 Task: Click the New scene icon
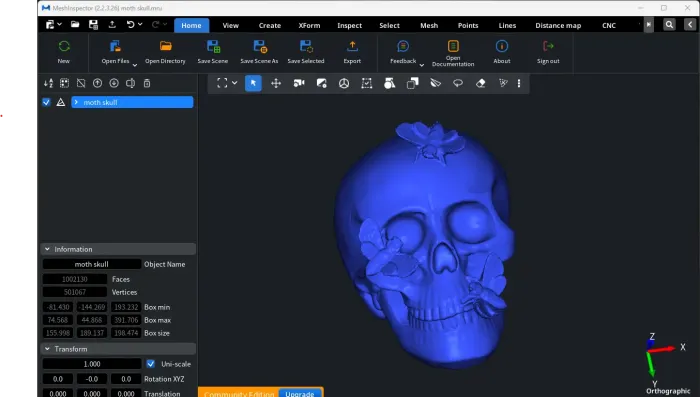pyautogui.click(x=64, y=46)
